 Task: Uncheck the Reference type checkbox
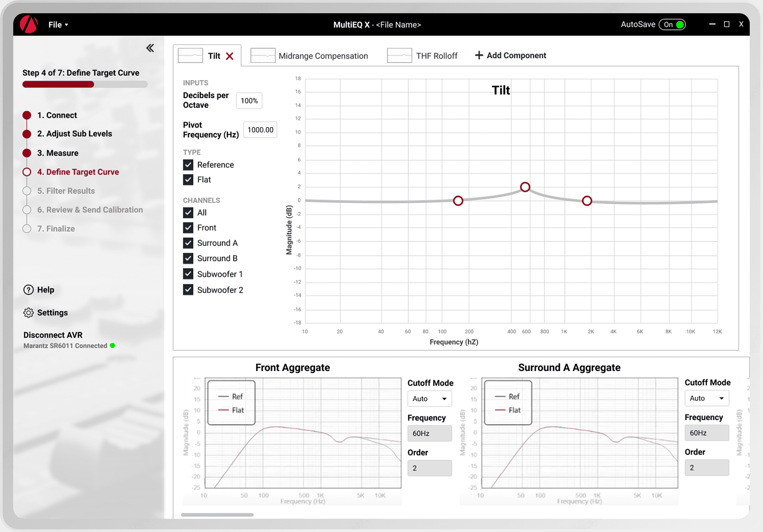188,165
